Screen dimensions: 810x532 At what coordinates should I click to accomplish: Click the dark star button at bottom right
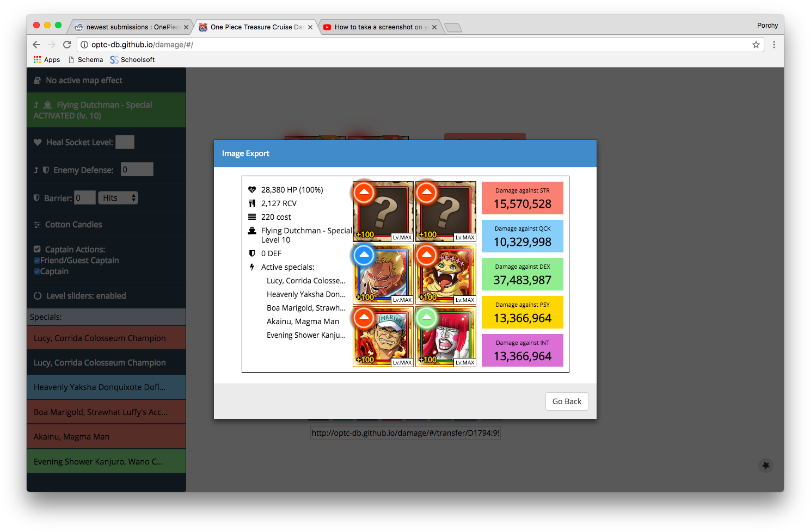(x=766, y=466)
